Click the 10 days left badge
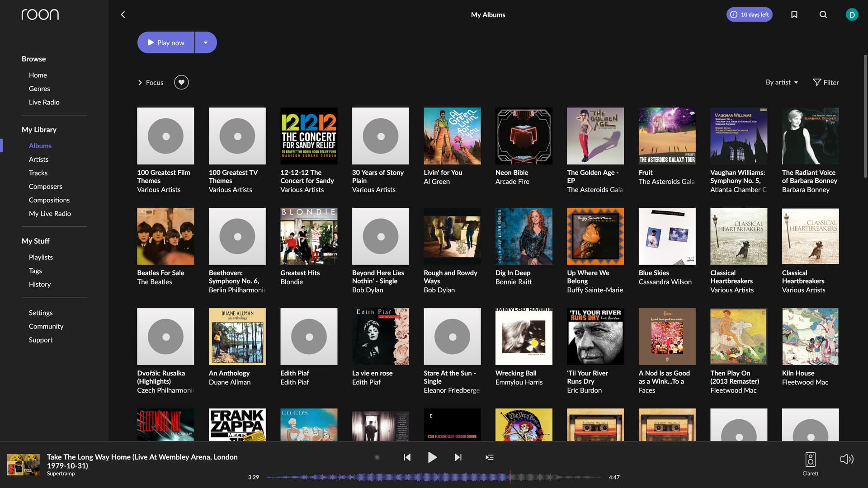The image size is (868, 488). click(749, 14)
